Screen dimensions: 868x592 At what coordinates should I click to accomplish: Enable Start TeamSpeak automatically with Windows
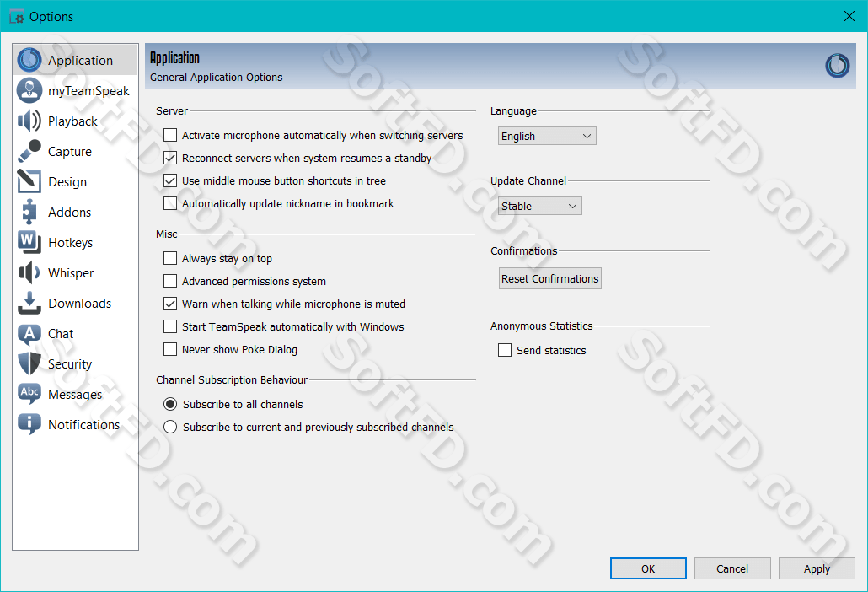tap(170, 326)
